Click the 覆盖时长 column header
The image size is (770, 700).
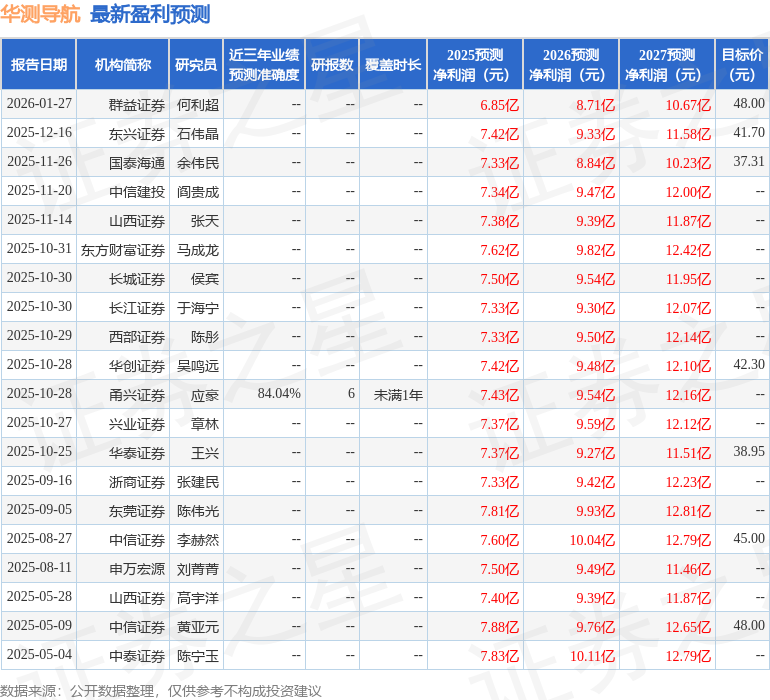click(393, 65)
